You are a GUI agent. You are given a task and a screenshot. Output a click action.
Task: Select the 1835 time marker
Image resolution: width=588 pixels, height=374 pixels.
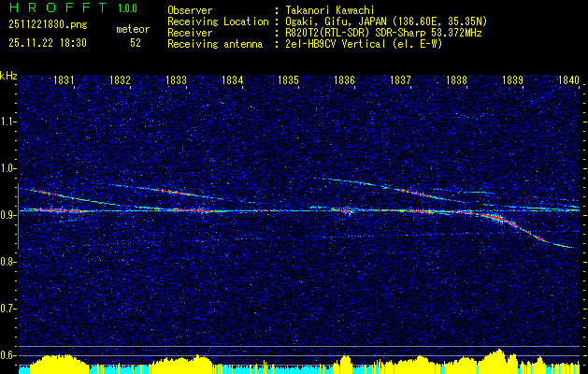(x=288, y=81)
